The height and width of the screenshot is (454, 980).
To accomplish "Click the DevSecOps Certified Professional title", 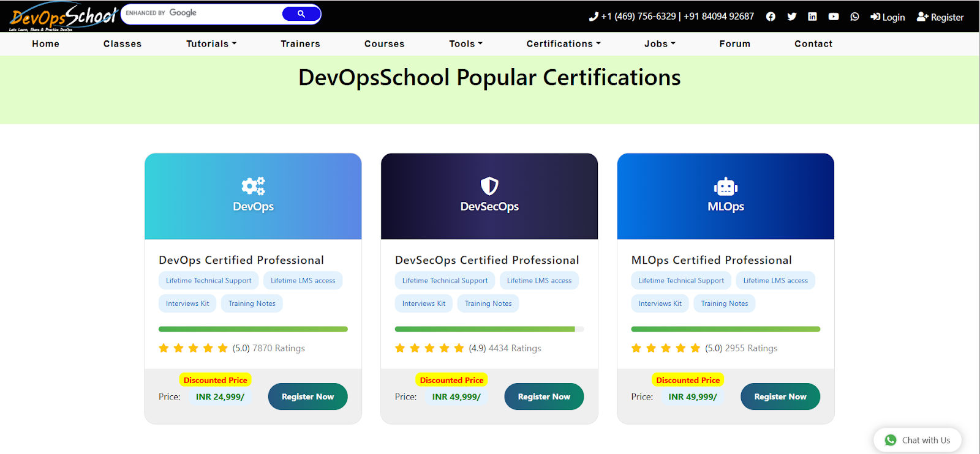I will (x=487, y=260).
